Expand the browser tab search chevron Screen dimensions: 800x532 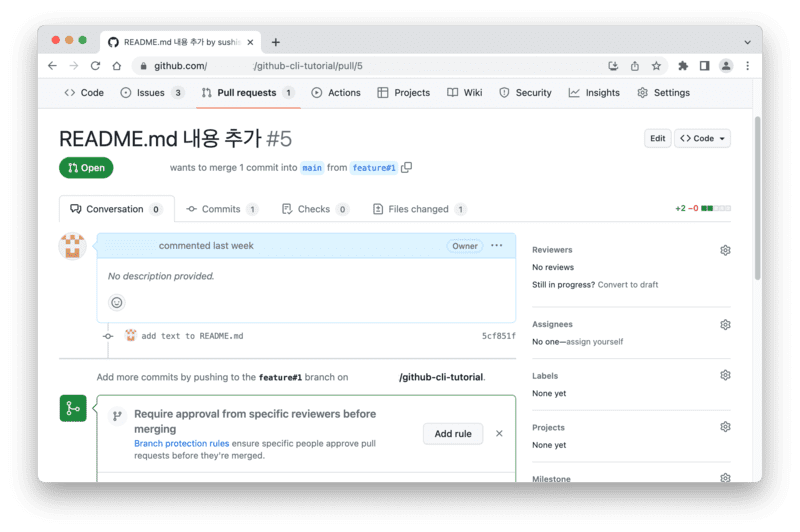click(x=747, y=42)
